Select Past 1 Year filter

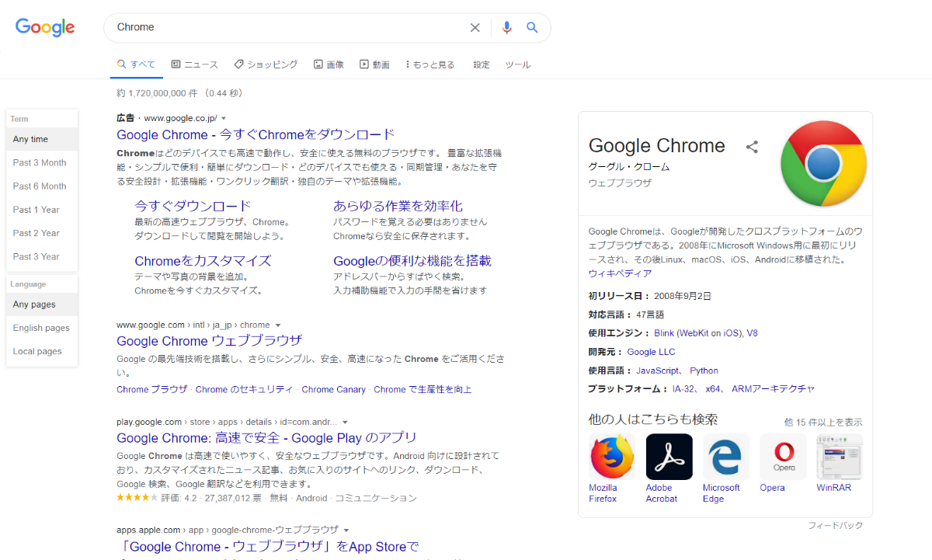[x=42, y=210]
